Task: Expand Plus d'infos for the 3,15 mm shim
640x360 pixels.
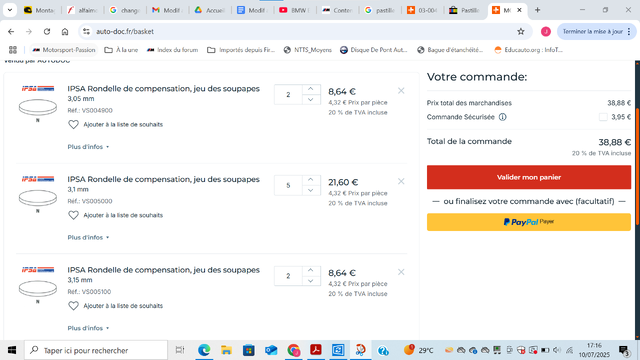Action: pyautogui.click(x=88, y=328)
